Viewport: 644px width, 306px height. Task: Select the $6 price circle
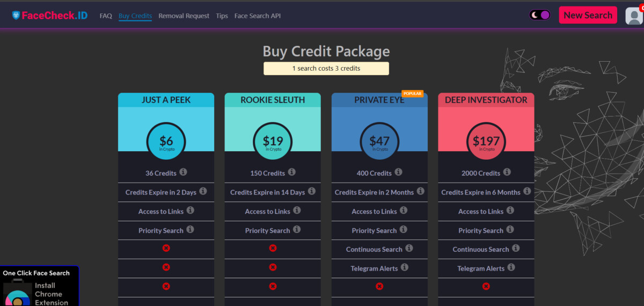tap(166, 141)
